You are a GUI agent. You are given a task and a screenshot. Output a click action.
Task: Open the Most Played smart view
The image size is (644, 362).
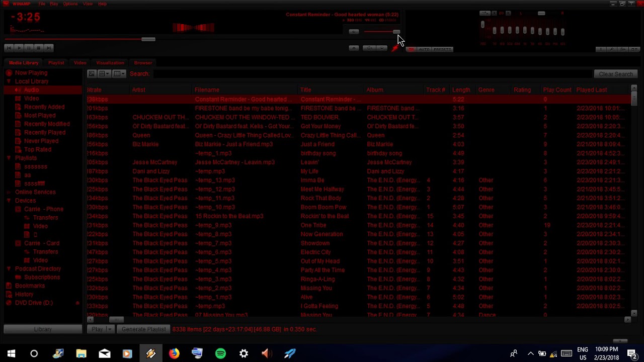(40, 116)
